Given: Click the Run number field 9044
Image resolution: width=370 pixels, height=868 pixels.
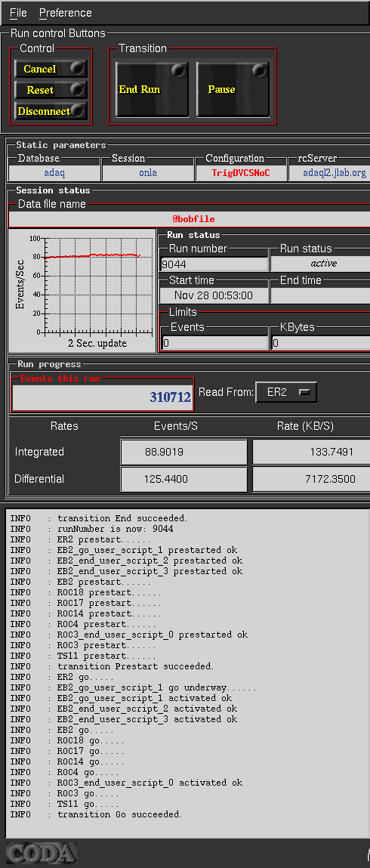Looking at the screenshot, I should point(214,264).
